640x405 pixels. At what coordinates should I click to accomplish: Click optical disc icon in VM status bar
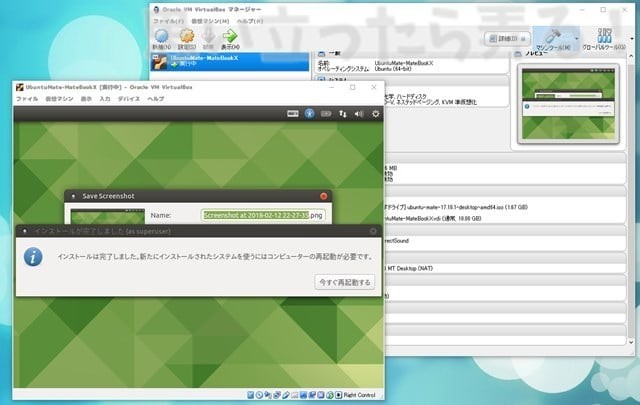[x=259, y=395]
